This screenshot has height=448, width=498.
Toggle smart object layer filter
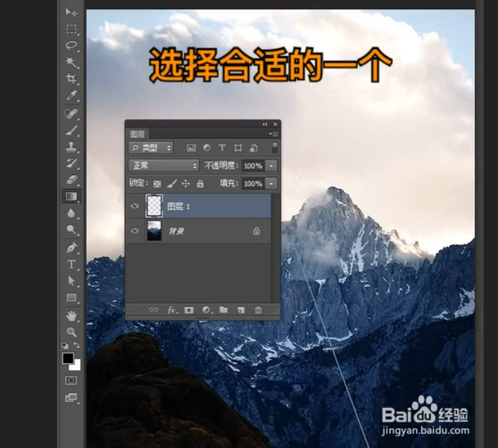[253, 147]
